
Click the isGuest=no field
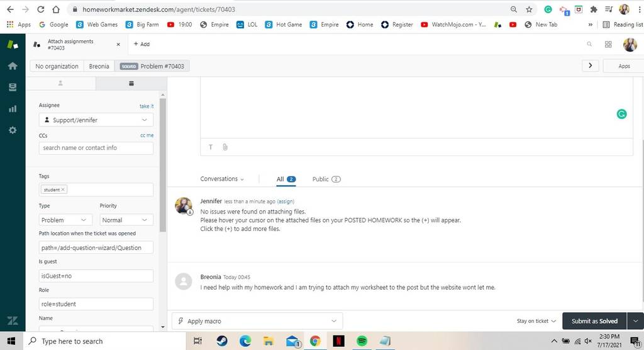(96, 276)
